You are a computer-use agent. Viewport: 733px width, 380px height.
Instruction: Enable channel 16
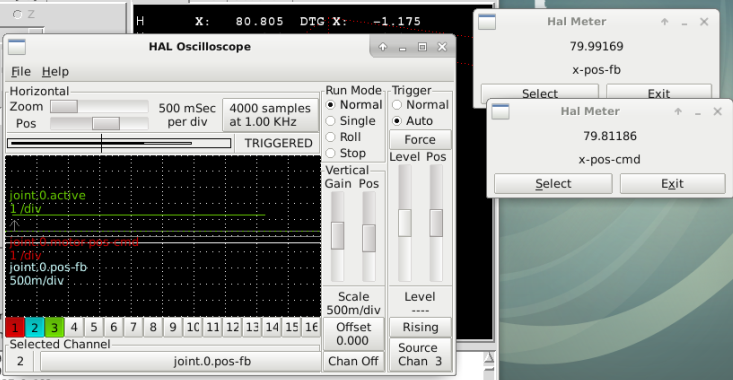(311, 327)
